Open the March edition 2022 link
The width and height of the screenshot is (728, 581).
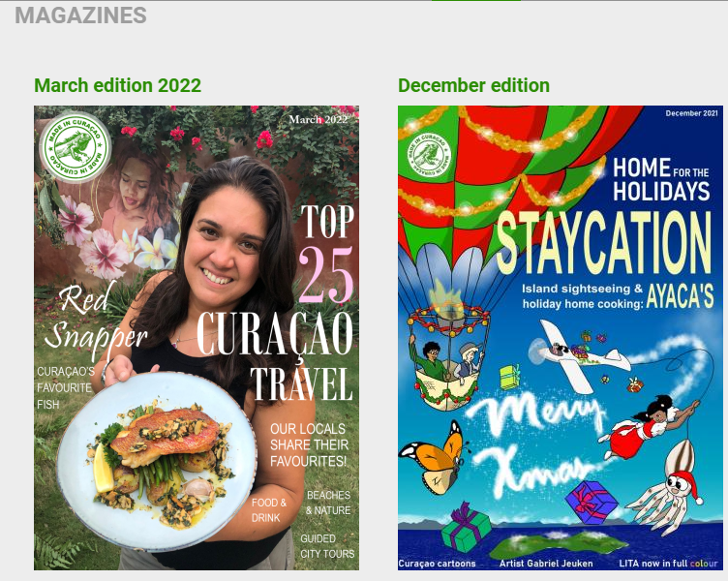[x=117, y=85]
